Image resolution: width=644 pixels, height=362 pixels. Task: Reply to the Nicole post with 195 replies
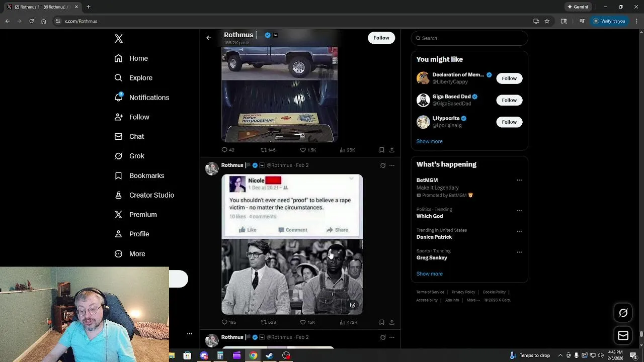coord(229,322)
